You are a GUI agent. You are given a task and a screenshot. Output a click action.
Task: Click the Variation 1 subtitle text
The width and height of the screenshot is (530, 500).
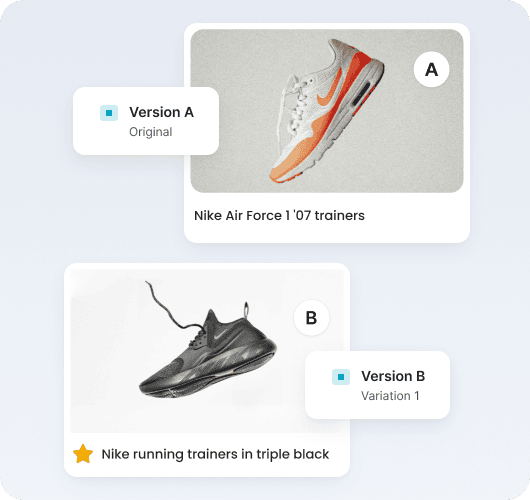[390, 396]
